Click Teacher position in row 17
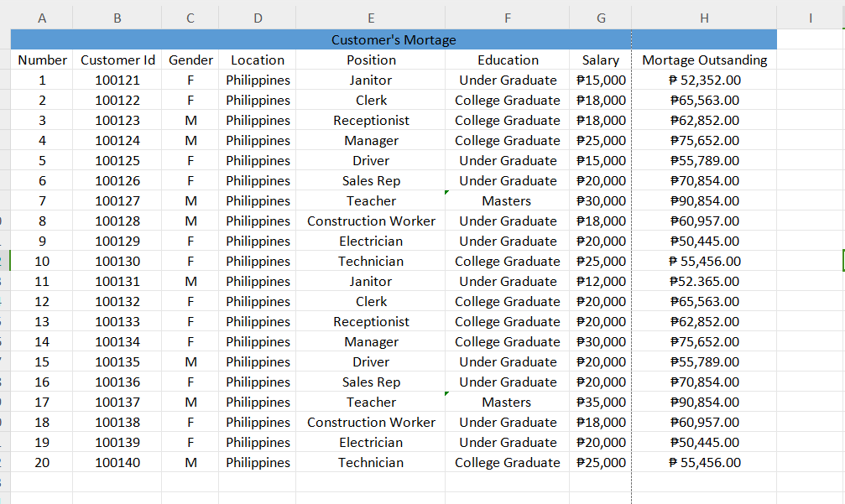 click(371, 403)
